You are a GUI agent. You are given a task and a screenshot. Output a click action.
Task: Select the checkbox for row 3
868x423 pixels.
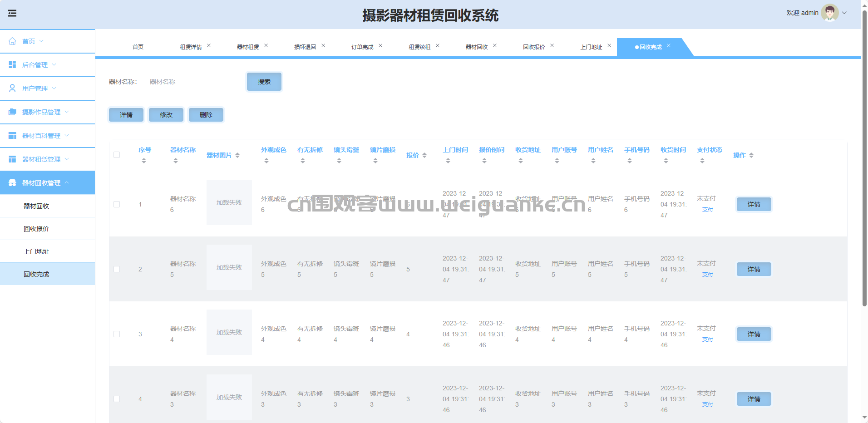click(x=117, y=334)
